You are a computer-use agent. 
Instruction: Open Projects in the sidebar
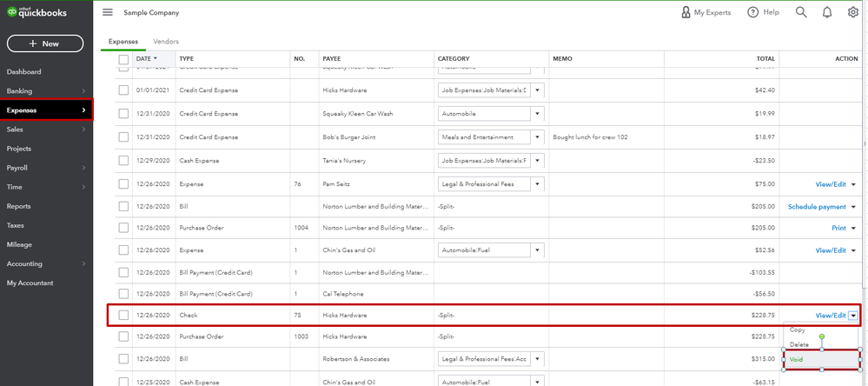pyautogui.click(x=19, y=149)
